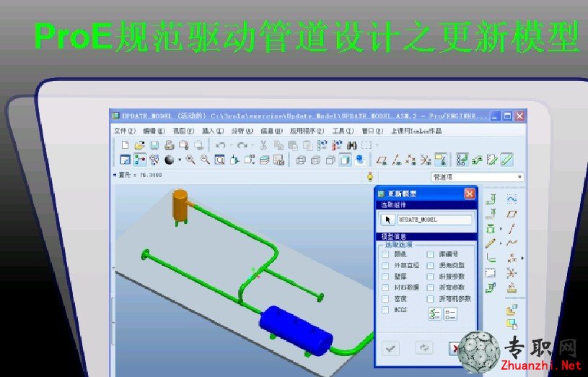The height and width of the screenshot is (377, 588).
Task: Click the select-all checklist icon in dialog
Action: click(x=434, y=314)
